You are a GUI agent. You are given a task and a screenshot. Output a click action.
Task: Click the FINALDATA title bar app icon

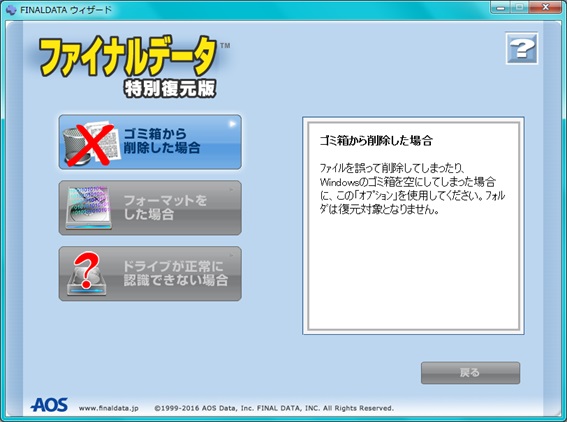click(11, 10)
